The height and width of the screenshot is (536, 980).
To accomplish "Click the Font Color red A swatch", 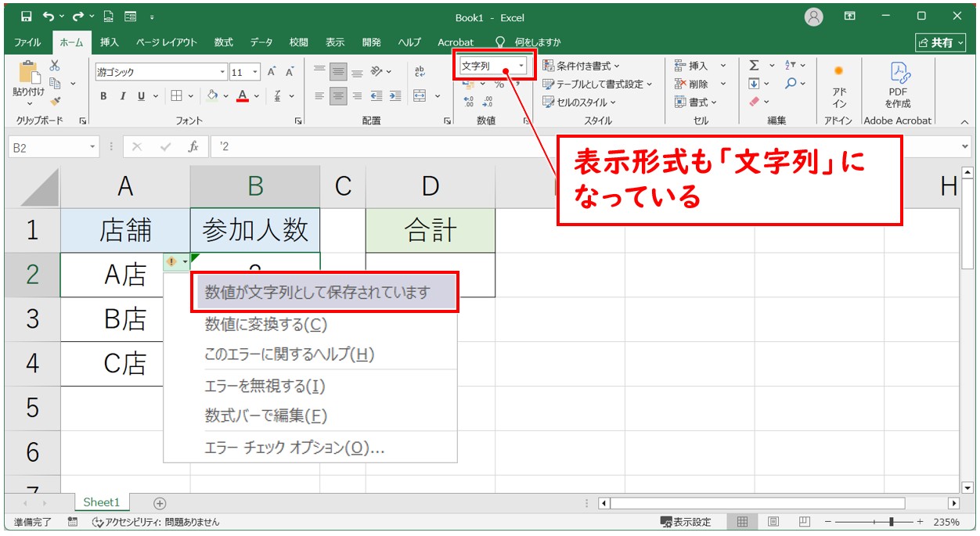I will 243,95.
